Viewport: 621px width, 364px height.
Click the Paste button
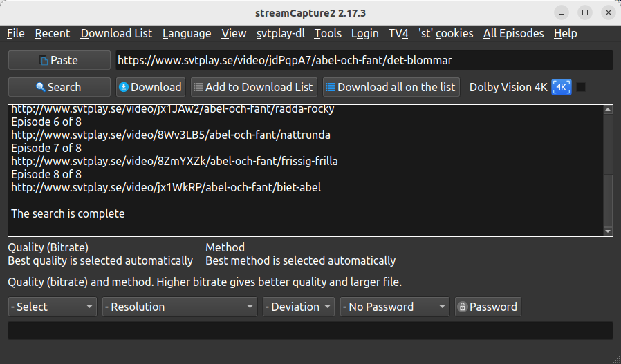(59, 60)
